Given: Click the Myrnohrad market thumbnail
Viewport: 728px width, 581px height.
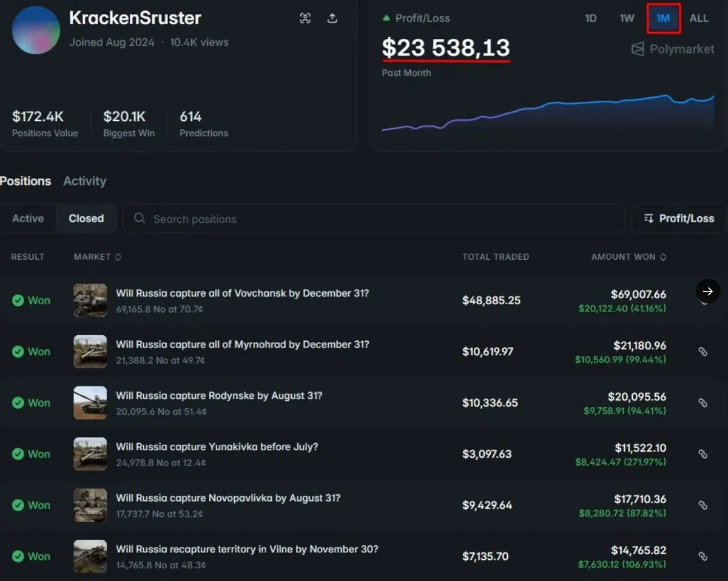Looking at the screenshot, I should click(x=90, y=352).
